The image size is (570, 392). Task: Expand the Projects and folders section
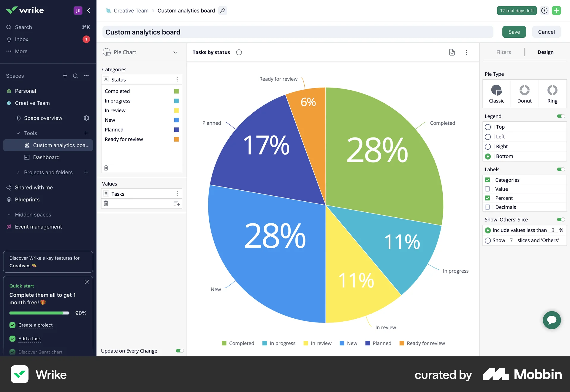(19, 172)
